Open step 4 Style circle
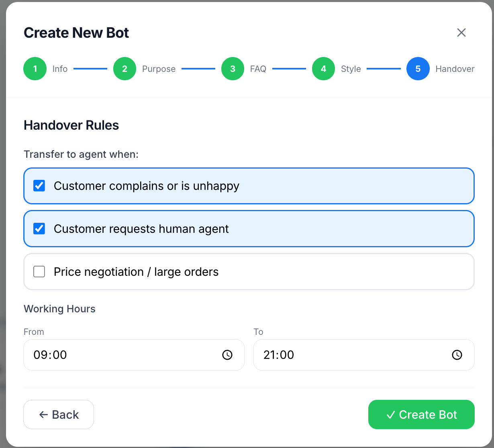 point(323,69)
